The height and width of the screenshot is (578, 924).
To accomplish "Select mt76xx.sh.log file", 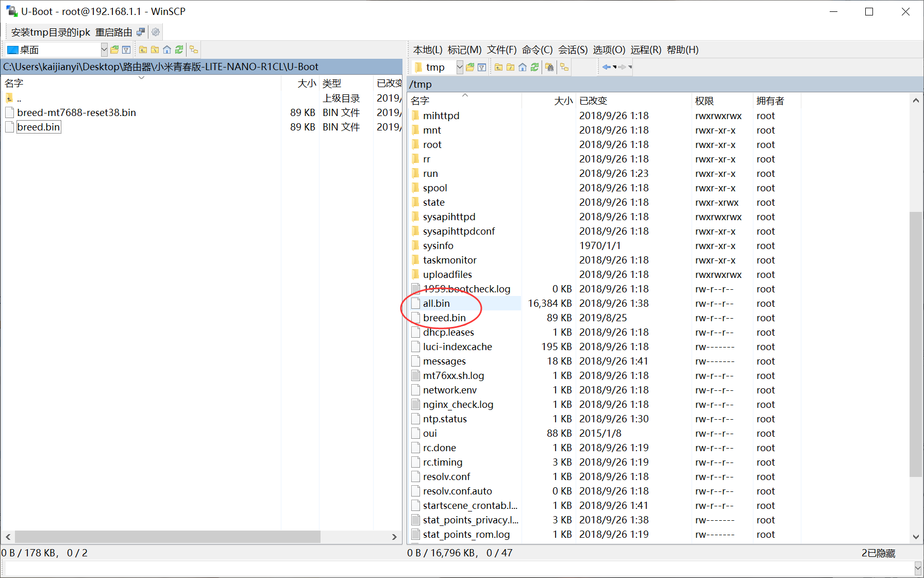I will click(x=453, y=375).
